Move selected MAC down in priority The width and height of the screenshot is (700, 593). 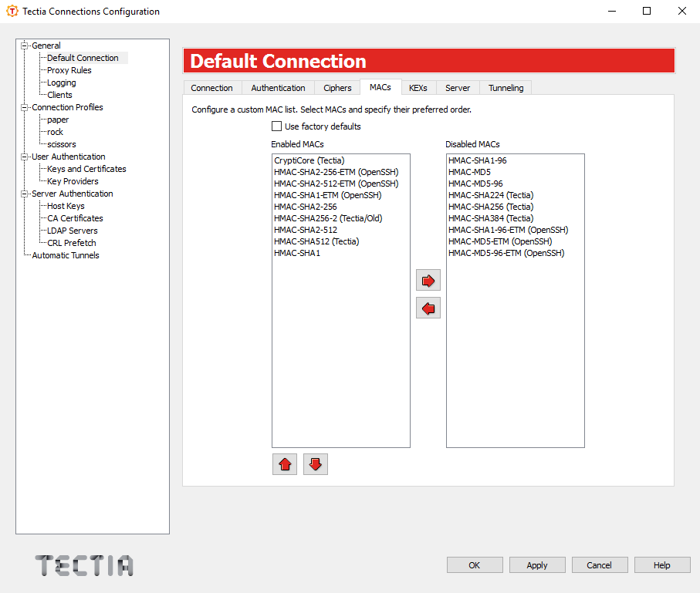315,463
